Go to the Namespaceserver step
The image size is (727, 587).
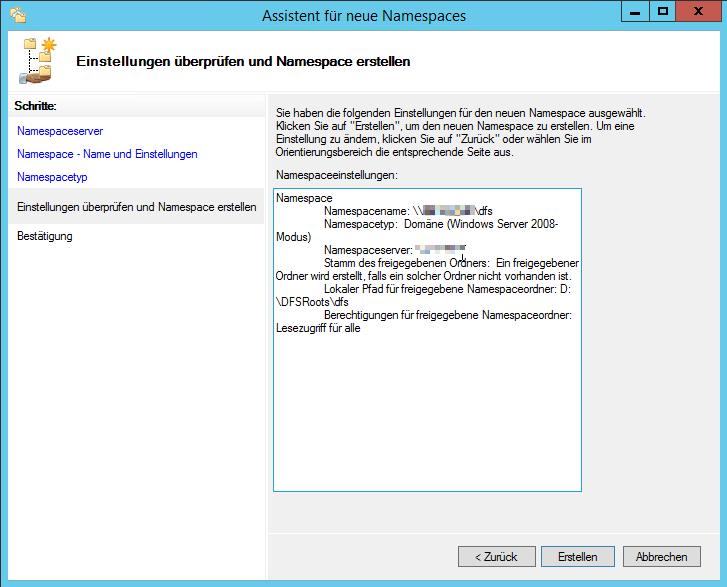60,131
